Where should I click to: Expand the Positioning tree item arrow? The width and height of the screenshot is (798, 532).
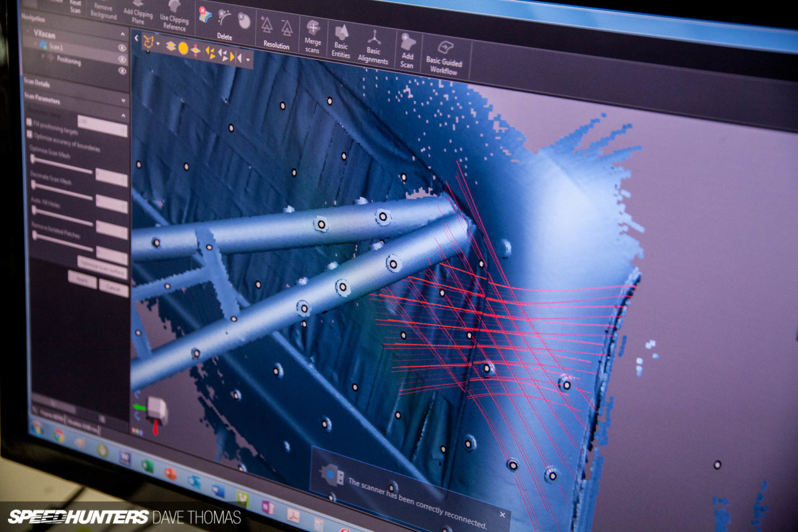pyautogui.click(x=43, y=57)
